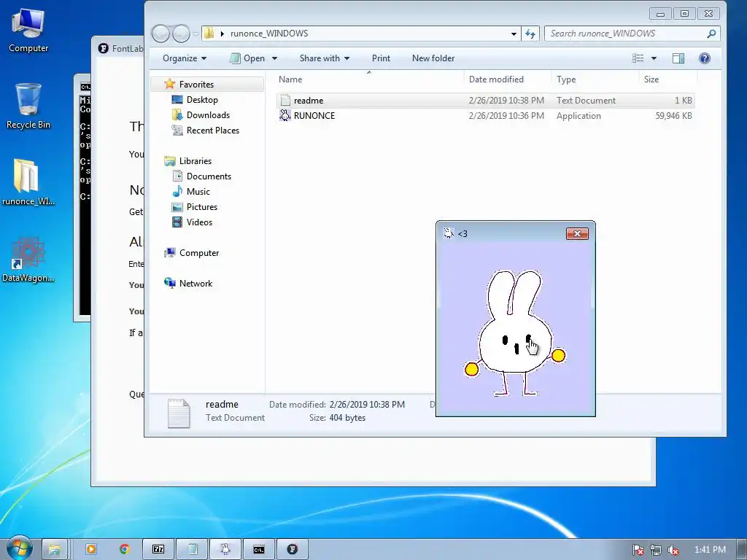Select Libraries in navigation pane

coord(188,161)
